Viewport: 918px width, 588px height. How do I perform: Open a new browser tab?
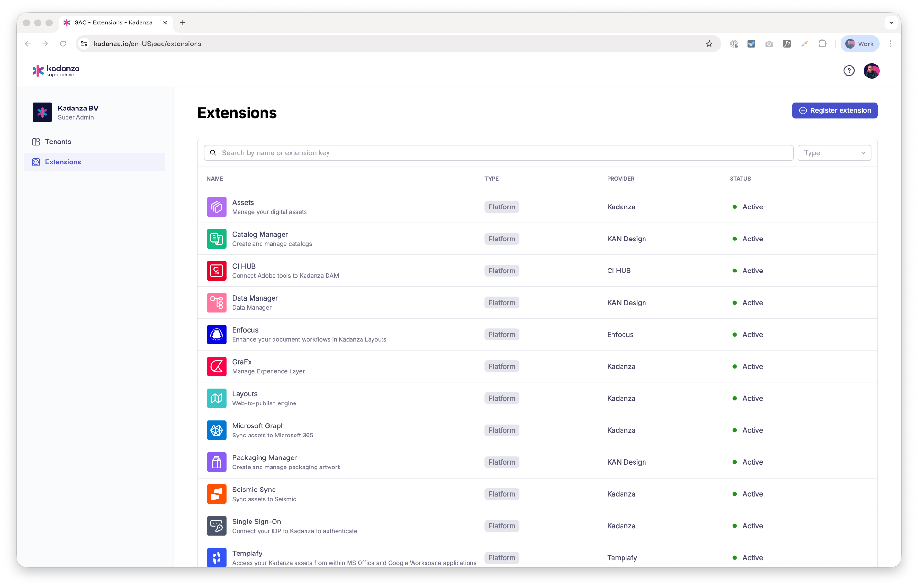[183, 22]
